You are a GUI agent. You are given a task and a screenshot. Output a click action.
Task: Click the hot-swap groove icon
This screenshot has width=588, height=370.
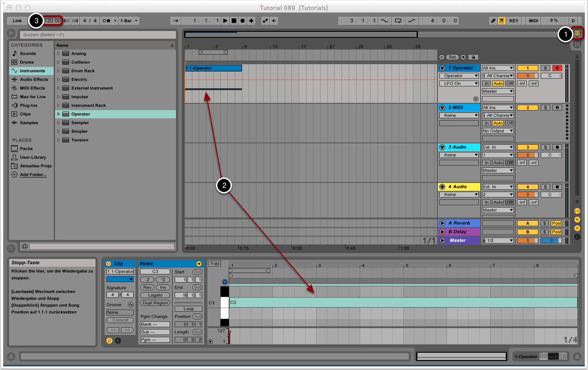point(131,304)
